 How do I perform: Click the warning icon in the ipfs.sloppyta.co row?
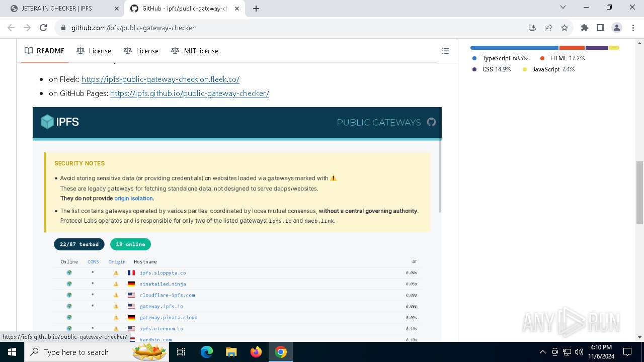tap(116, 273)
